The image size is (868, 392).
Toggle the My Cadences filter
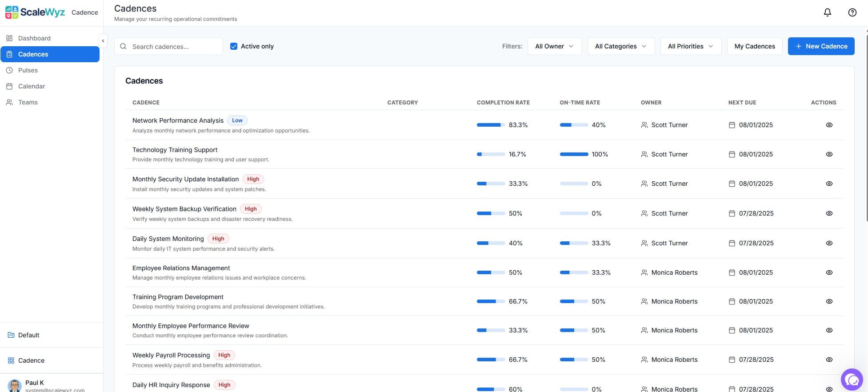click(x=754, y=46)
